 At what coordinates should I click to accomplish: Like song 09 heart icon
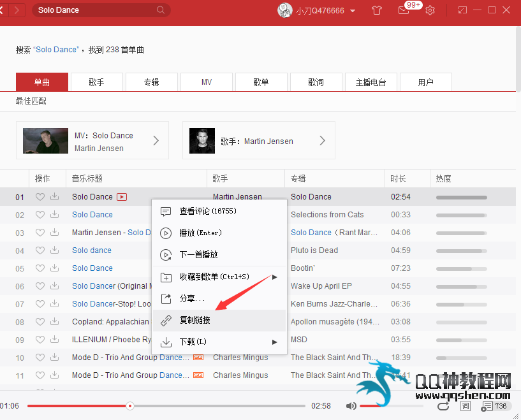pyautogui.click(x=40, y=340)
